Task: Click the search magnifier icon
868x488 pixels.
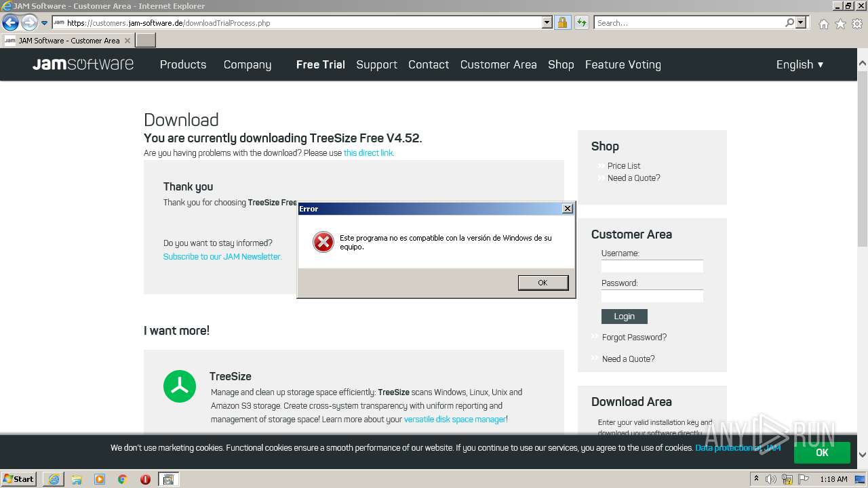Action: pos(789,22)
